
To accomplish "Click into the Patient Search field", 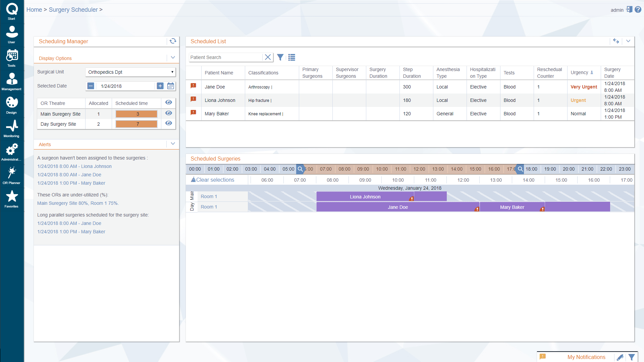I will [x=225, y=57].
